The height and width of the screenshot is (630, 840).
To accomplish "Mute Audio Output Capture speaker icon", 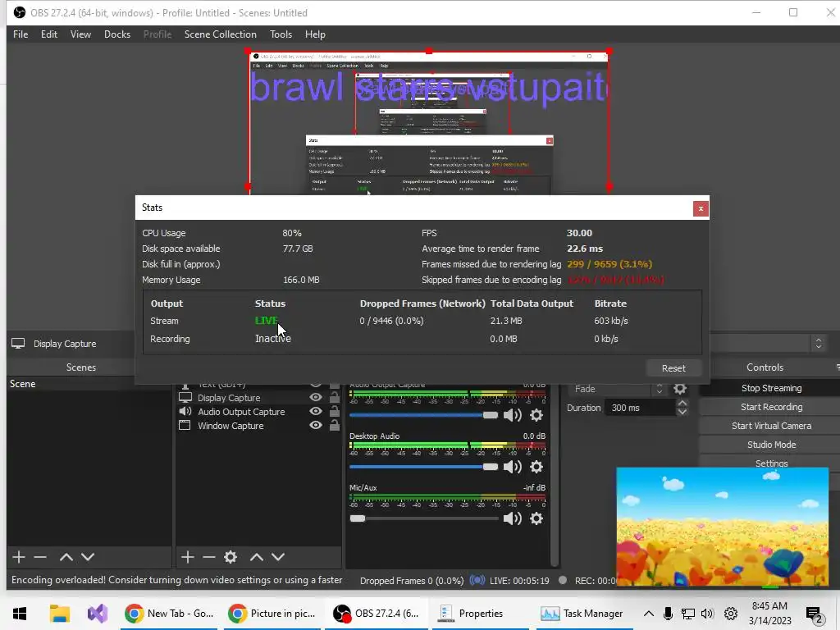I will coord(513,415).
